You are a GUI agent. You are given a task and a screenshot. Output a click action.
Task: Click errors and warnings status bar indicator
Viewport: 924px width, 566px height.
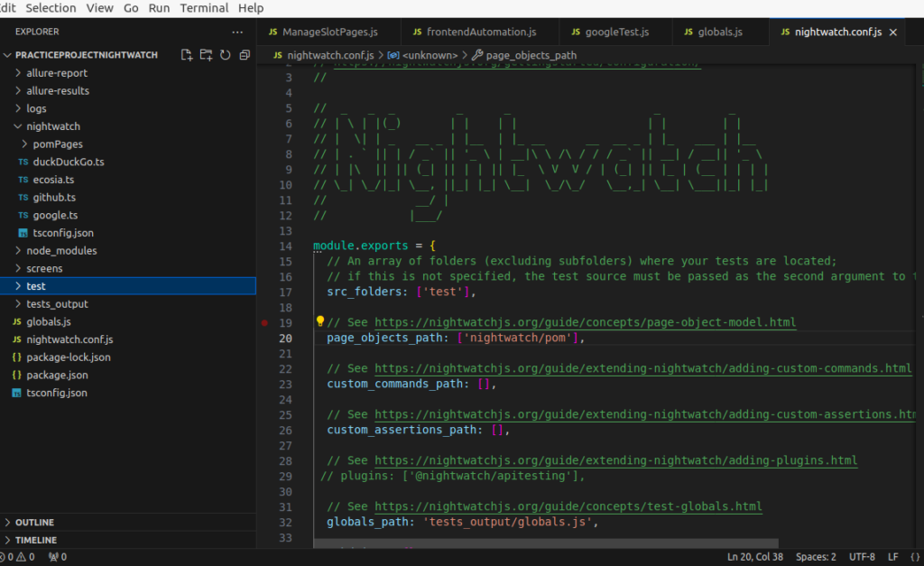[x=19, y=557]
